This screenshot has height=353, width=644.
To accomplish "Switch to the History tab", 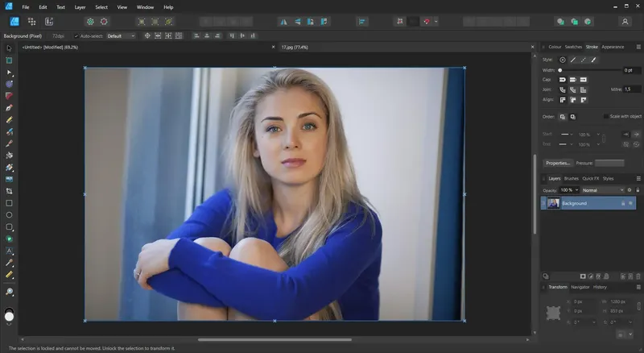I will (600, 287).
